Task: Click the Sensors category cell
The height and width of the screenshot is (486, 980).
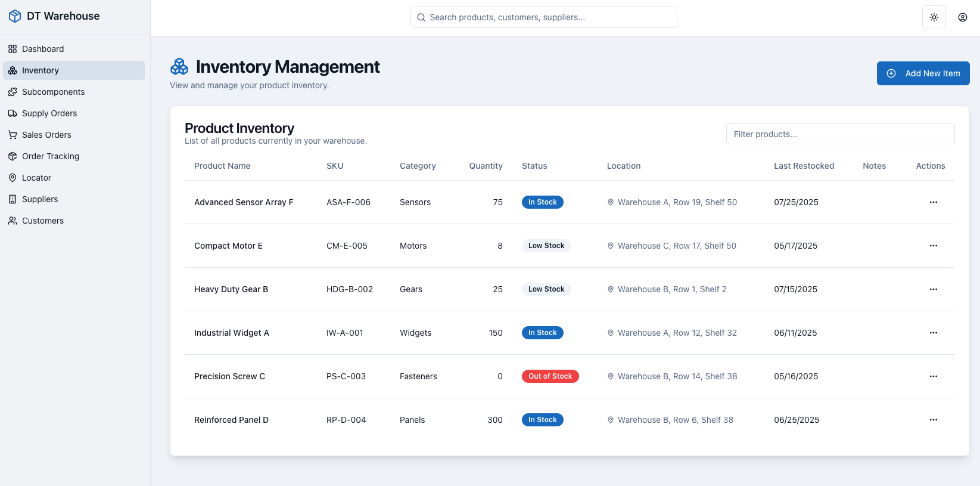Action: (415, 202)
